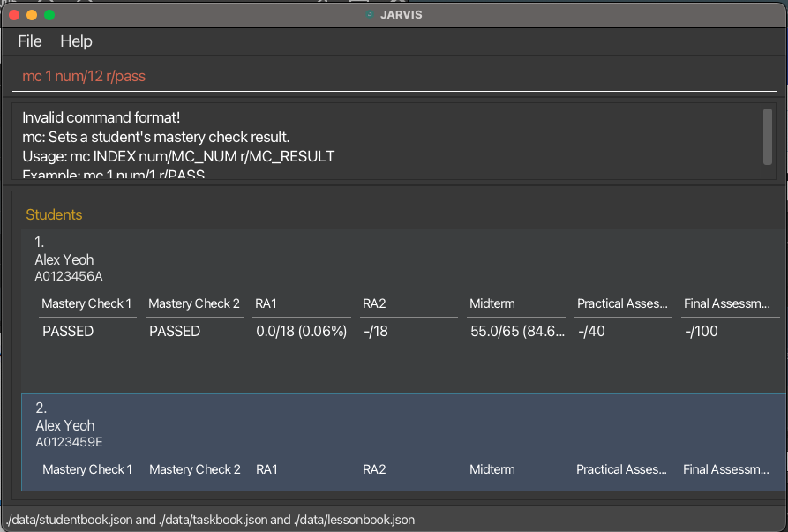Minimize the JARVIS window
Image resolution: width=788 pixels, height=532 pixels.
tap(32, 15)
